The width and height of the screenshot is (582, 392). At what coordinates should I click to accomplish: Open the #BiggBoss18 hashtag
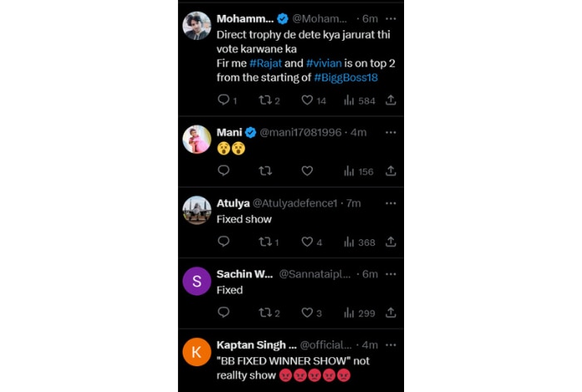tap(346, 77)
